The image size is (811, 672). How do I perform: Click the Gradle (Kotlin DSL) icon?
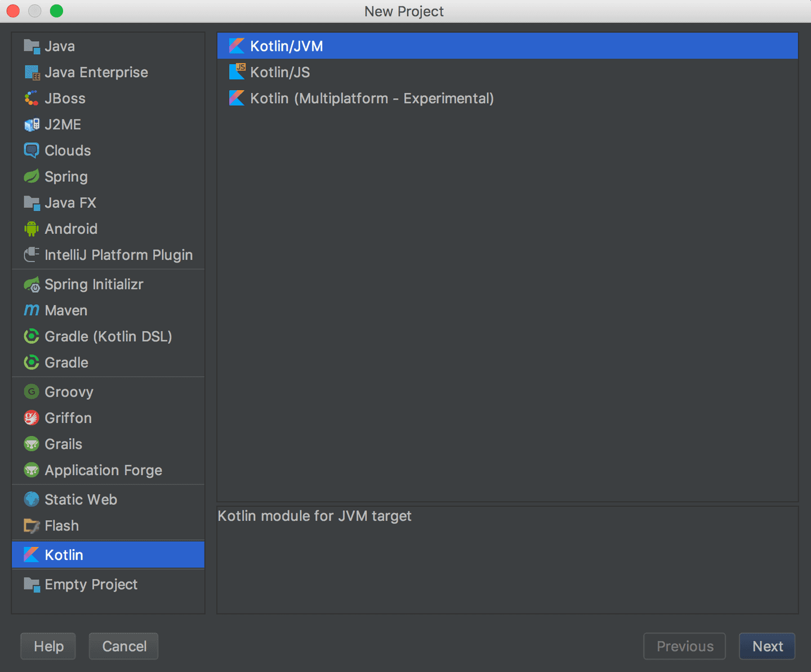(32, 336)
